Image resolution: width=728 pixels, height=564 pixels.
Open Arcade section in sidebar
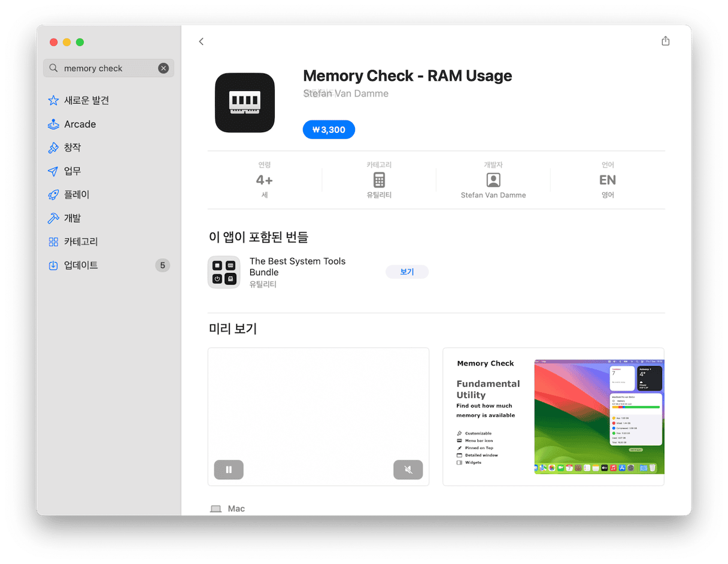point(108,124)
